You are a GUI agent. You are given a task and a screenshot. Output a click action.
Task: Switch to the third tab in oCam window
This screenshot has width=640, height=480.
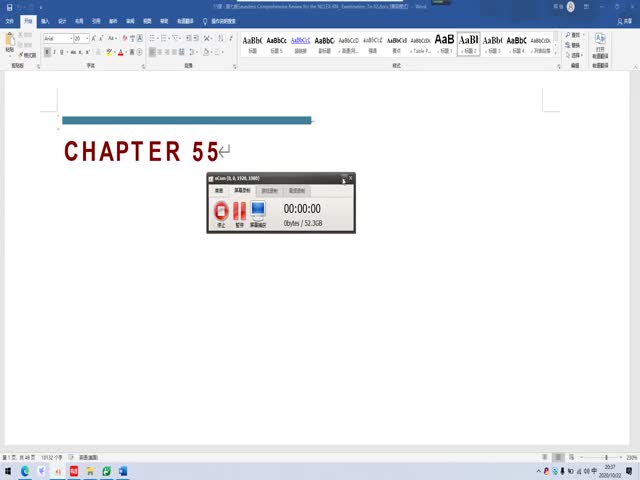269,190
